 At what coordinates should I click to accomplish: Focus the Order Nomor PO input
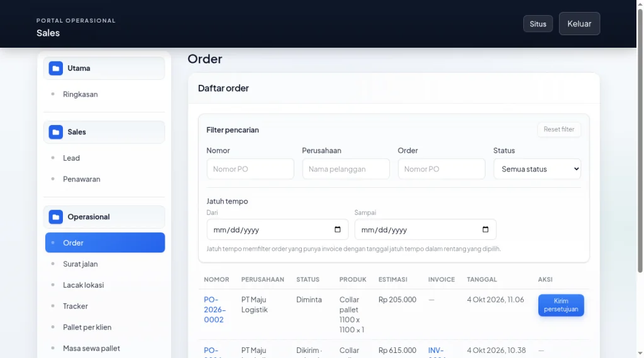click(441, 169)
